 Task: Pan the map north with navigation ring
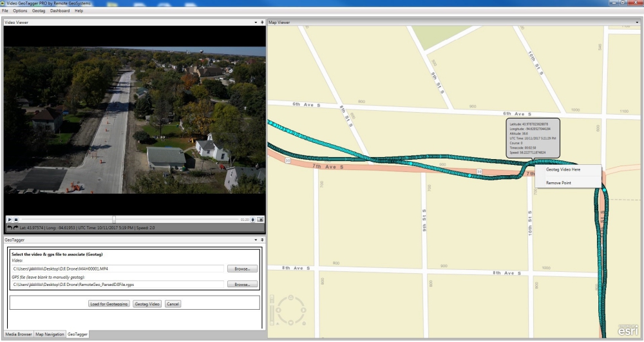coord(290,298)
